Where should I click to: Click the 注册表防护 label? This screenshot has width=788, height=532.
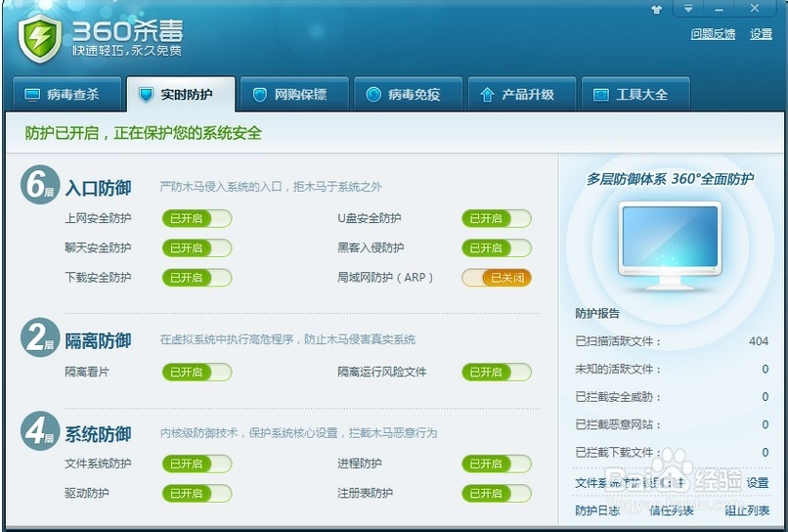(365, 493)
